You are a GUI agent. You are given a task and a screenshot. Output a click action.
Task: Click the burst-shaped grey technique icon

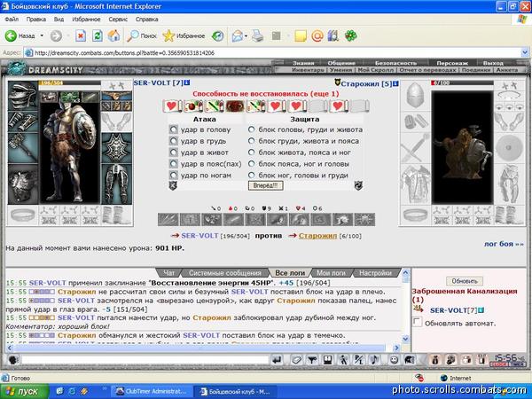coord(343,220)
